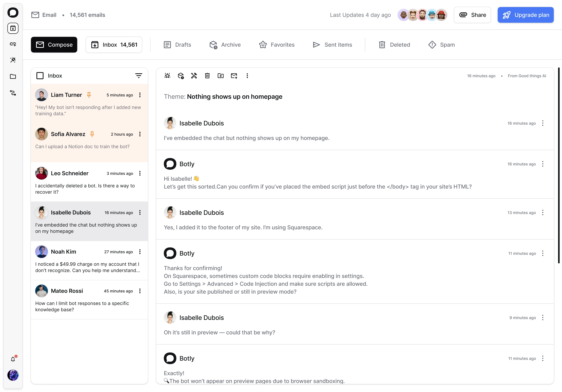Image resolution: width=562 pixels, height=392 pixels.
Task: Click the Botly logo in the sidebar
Action: (13, 12)
